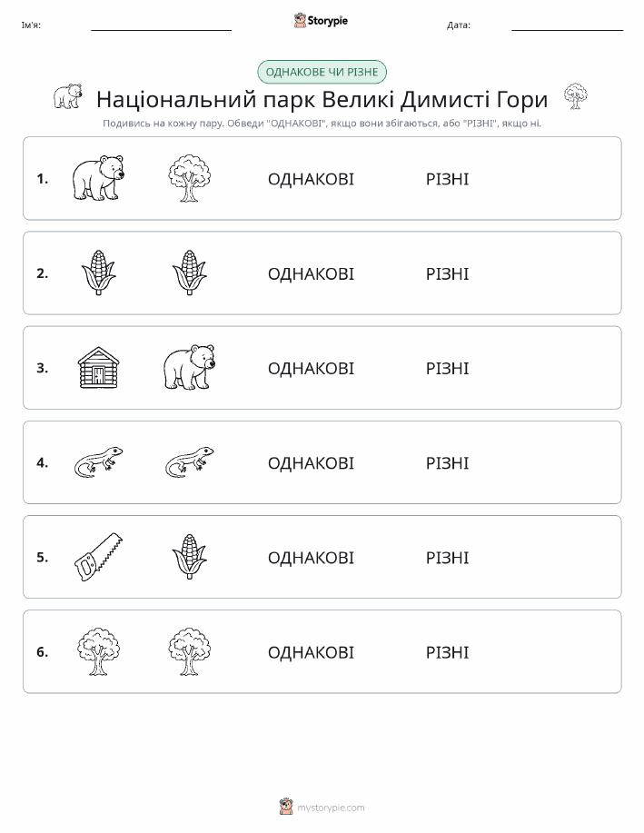Click the Дата date line field
The width and height of the screenshot is (644, 833).
567,25
